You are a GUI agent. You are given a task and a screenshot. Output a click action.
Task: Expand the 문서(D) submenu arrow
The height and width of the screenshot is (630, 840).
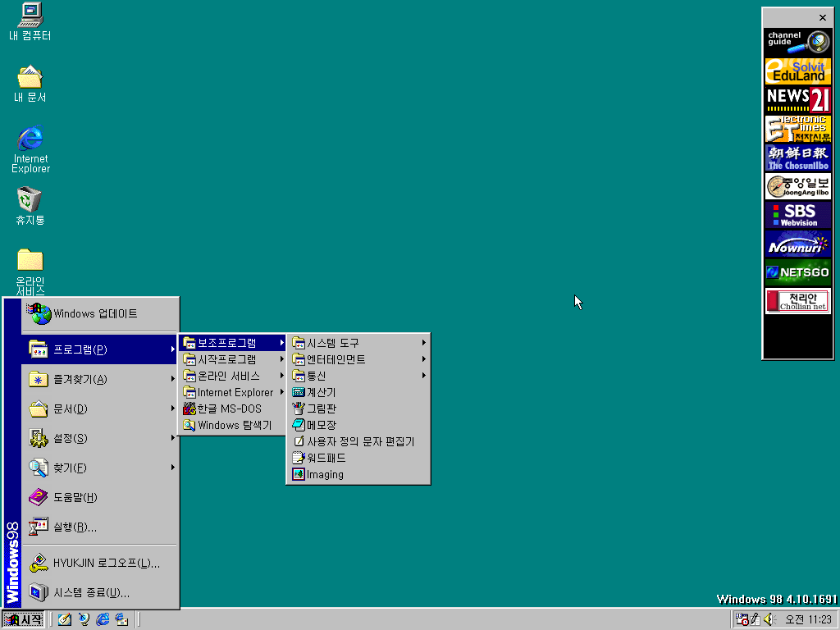(x=172, y=409)
